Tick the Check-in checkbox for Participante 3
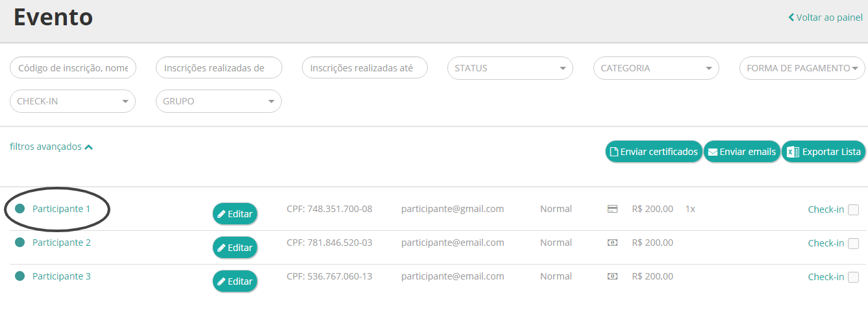The image size is (868, 310). tap(853, 277)
